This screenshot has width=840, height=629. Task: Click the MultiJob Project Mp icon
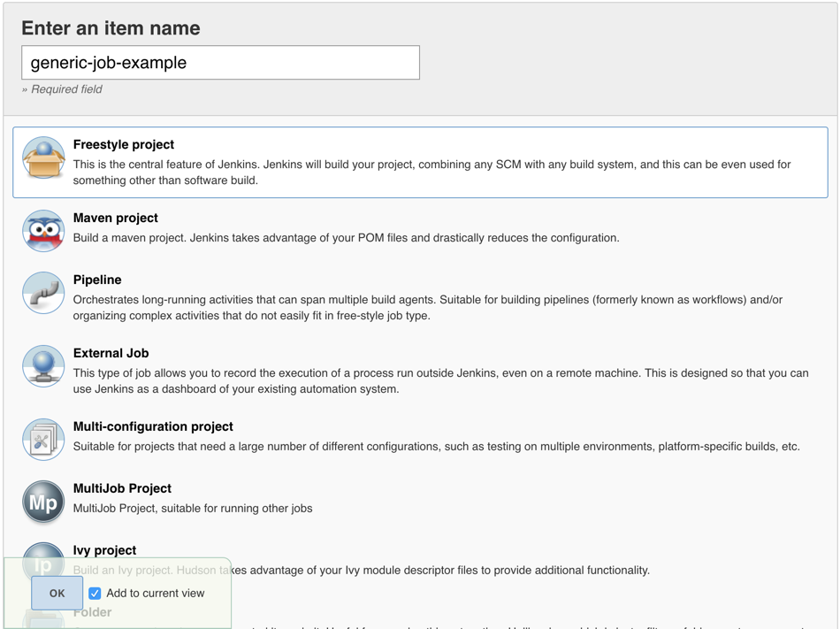(43, 502)
